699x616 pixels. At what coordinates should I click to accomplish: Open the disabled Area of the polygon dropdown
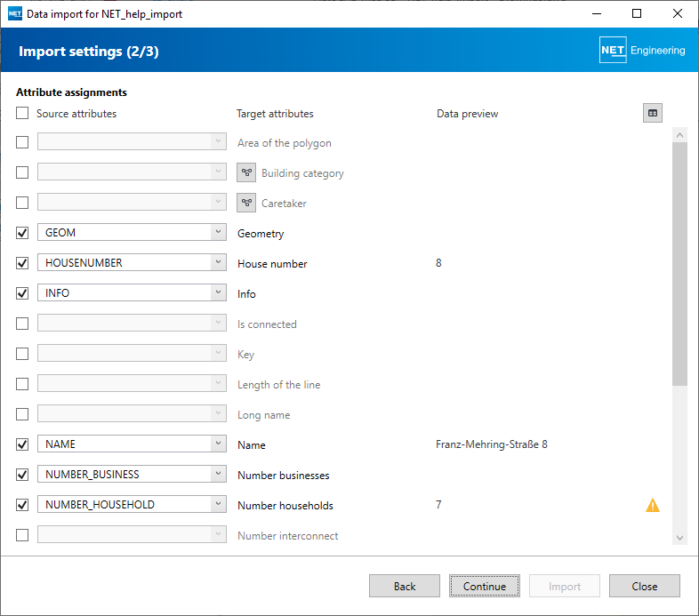132,141
